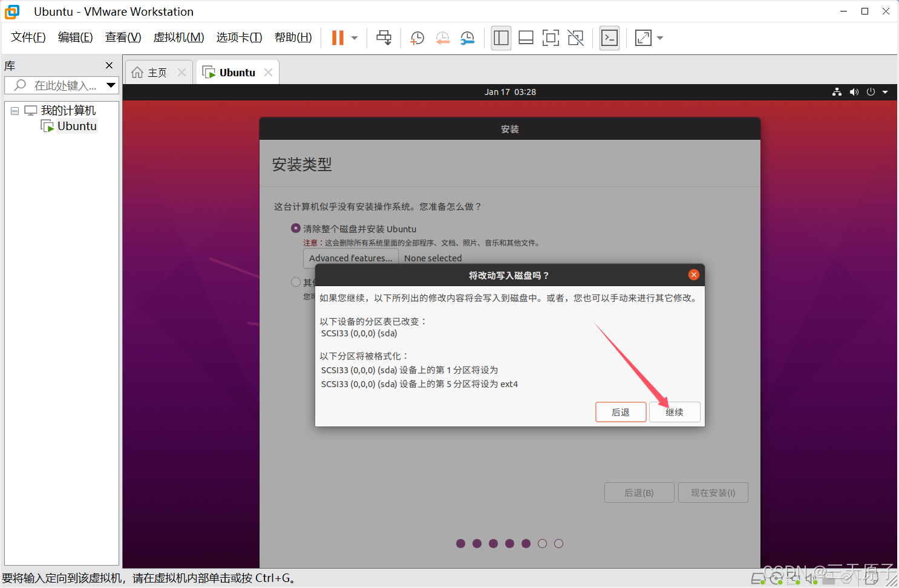Click the fifth installer progress dot
This screenshot has height=588, width=899.
[x=526, y=543]
